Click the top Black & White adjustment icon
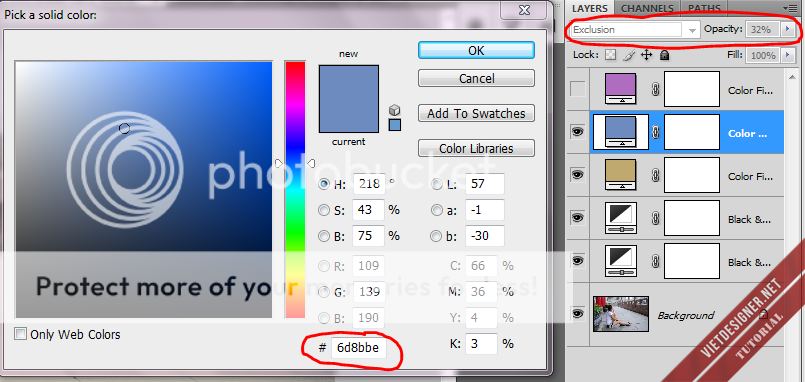805x382 pixels. 622,218
